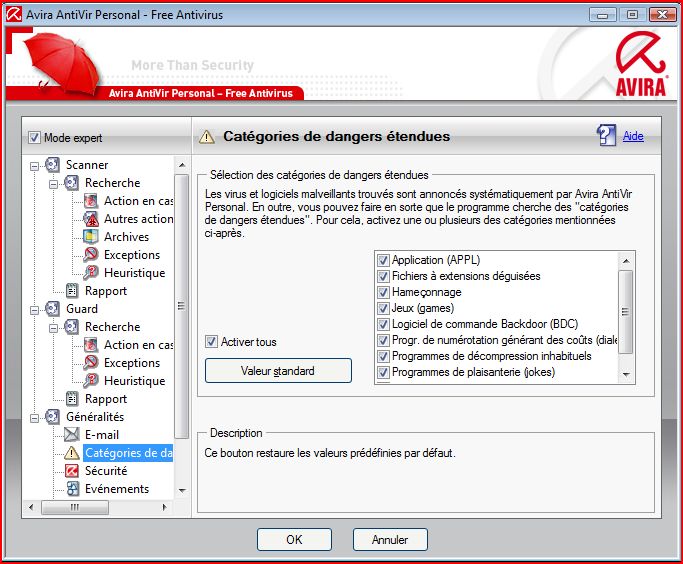Click the Heuristique icon under Guard
This screenshot has width=683, height=564.
click(91, 381)
